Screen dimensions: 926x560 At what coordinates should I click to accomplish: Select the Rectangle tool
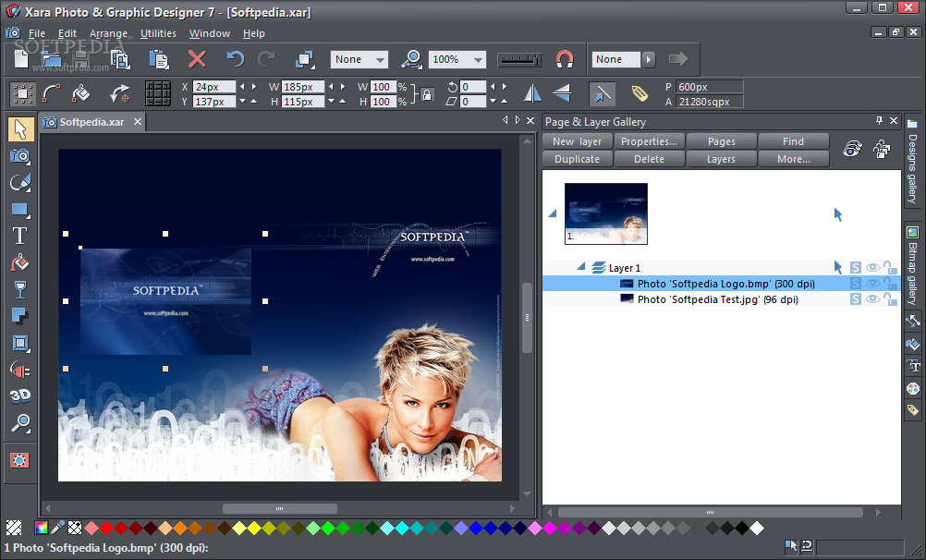point(20,210)
